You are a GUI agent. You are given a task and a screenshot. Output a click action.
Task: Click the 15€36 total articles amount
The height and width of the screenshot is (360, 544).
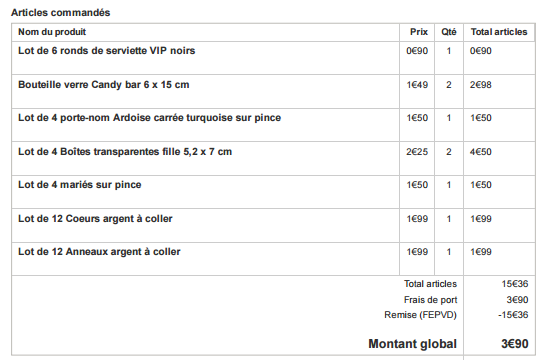(515, 284)
